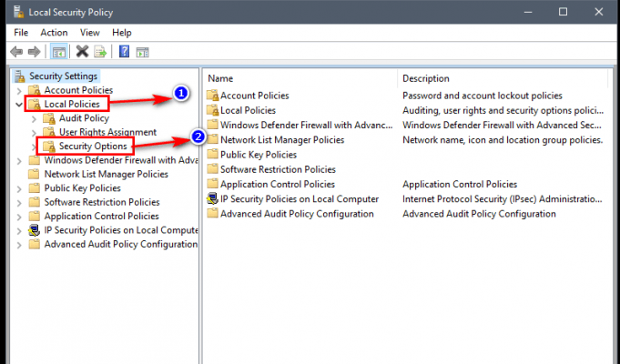
Task: Select Software Restriction Policies tree label
Action: (x=102, y=202)
